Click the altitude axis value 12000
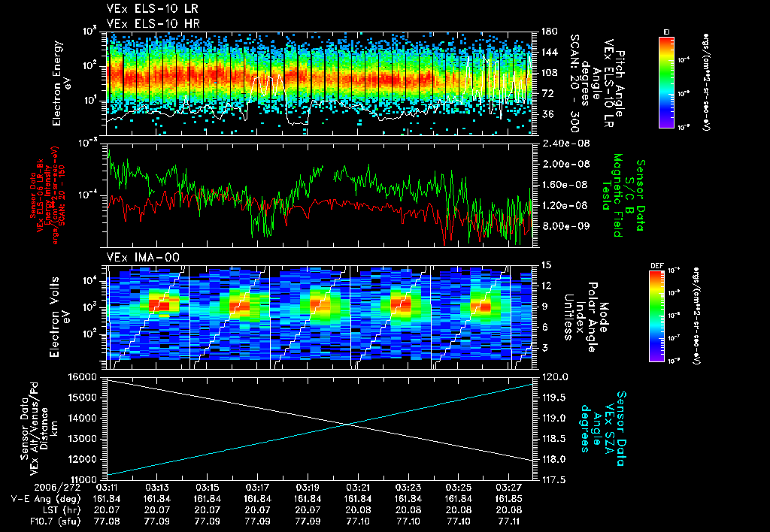770x532 pixels. pos(83,459)
